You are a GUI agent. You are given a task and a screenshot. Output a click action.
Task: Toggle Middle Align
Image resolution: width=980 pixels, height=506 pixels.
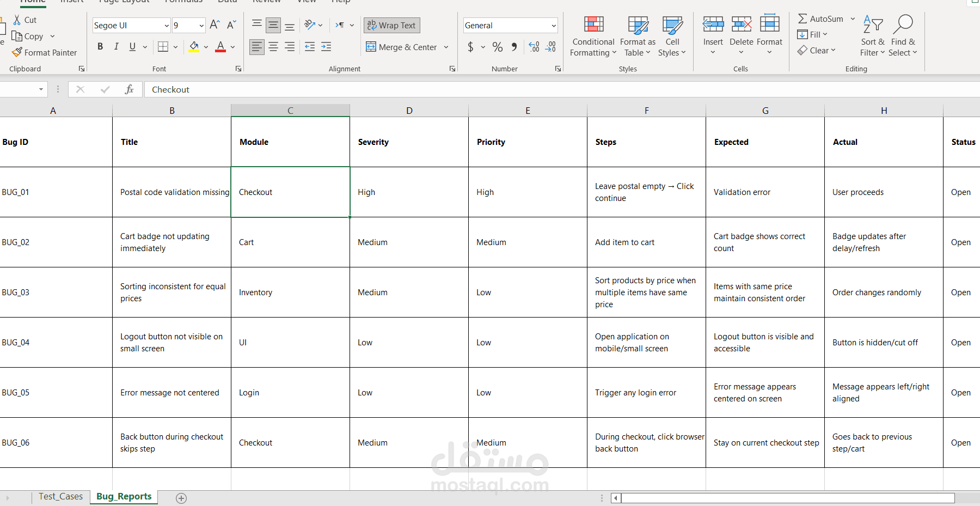(x=273, y=25)
